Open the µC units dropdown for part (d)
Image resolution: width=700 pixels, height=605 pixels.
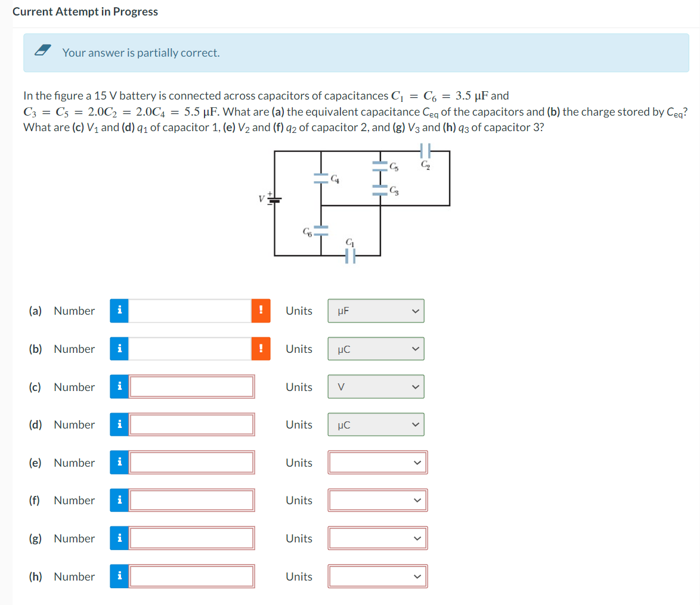coord(375,424)
